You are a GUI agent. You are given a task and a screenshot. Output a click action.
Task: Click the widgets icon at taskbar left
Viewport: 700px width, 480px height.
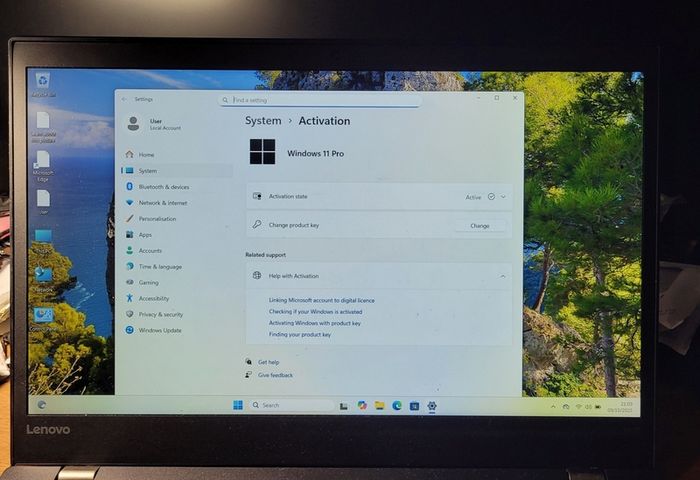tap(42, 405)
